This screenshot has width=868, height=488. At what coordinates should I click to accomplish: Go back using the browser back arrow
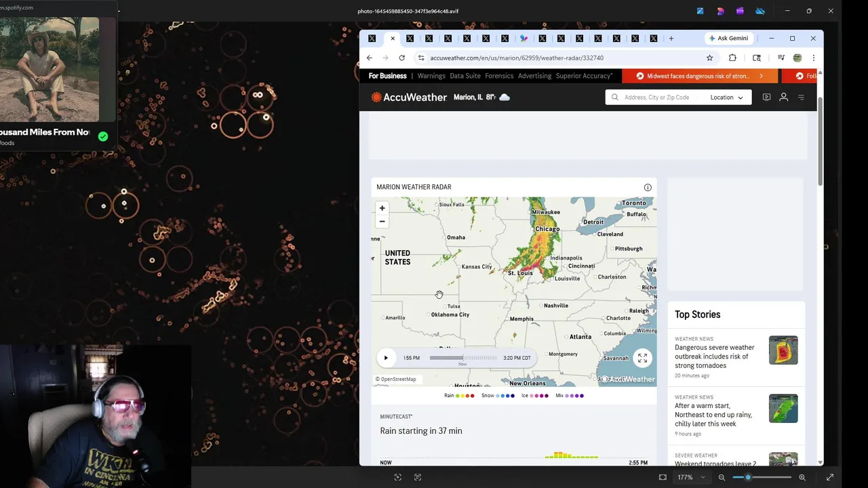point(370,58)
